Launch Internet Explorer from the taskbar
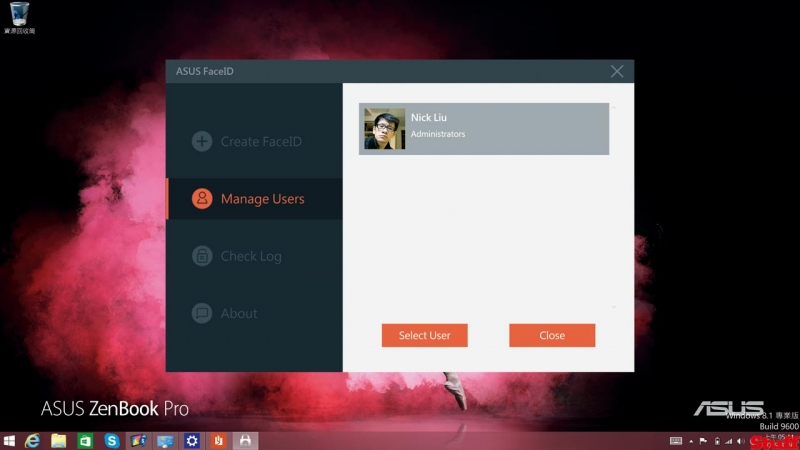Viewport: 800px width, 450px height. pos(33,441)
